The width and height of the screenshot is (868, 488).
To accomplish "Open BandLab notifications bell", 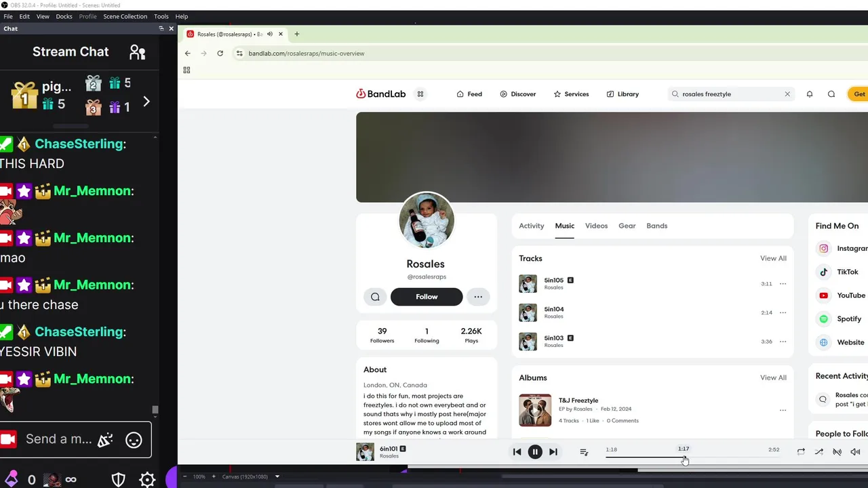I will coord(810,94).
